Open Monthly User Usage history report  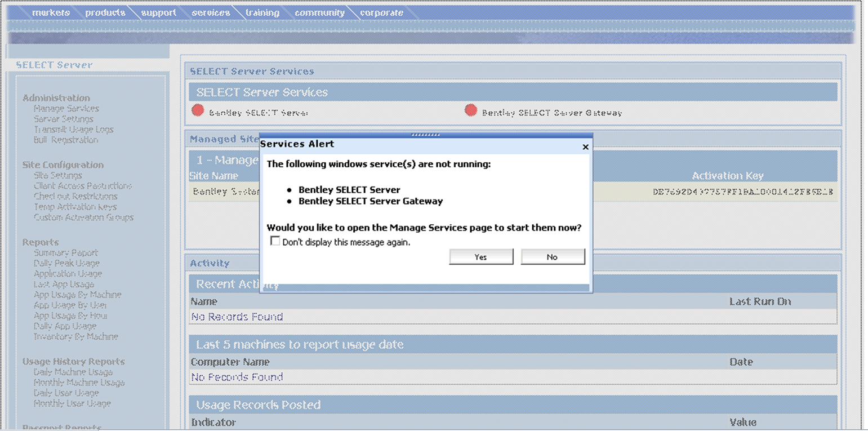pyautogui.click(x=72, y=403)
